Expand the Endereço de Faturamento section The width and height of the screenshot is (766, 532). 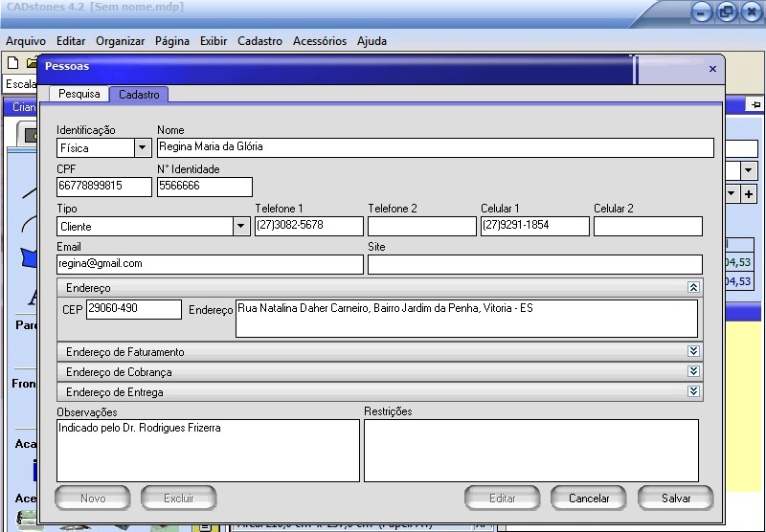693,351
